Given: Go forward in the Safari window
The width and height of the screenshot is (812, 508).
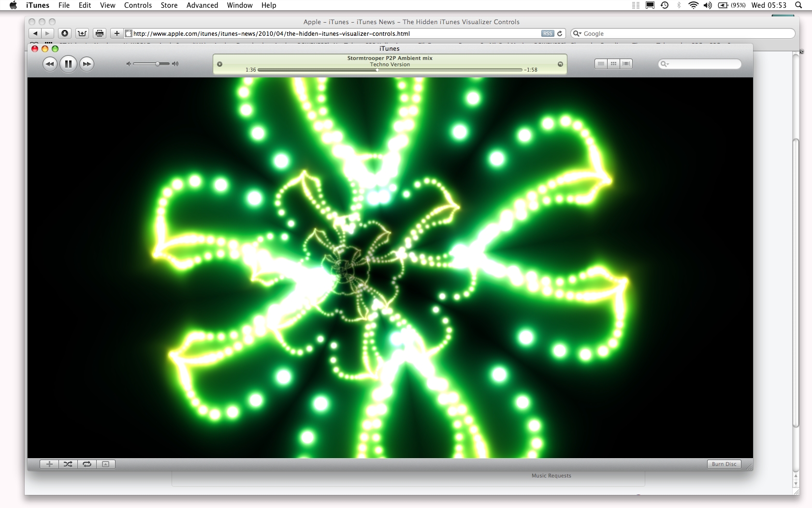Looking at the screenshot, I should coord(47,33).
